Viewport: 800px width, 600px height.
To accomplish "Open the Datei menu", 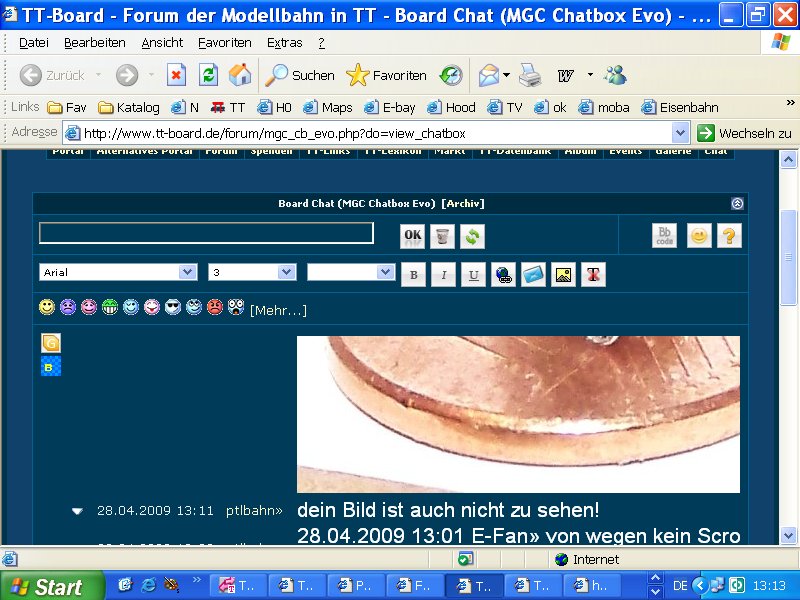I will tap(34, 43).
